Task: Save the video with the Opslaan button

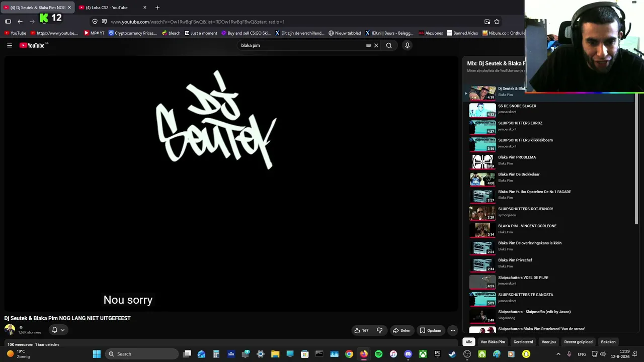Action: click(430, 330)
